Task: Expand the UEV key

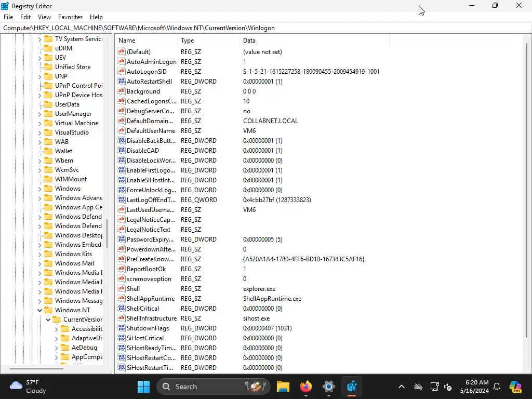Action: coord(39,58)
